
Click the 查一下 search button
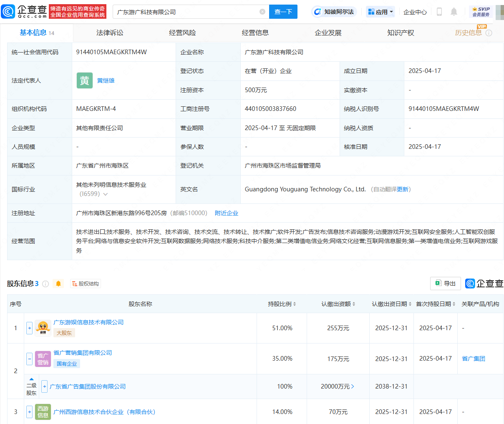(283, 12)
